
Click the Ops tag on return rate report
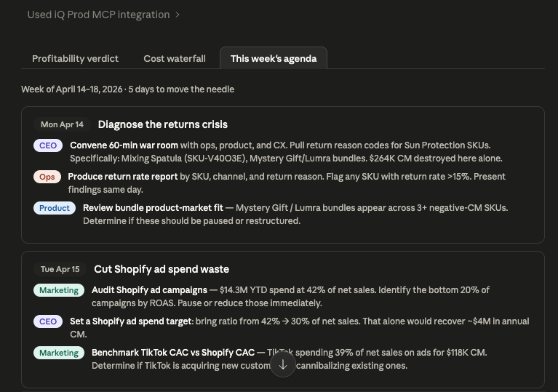click(47, 177)
